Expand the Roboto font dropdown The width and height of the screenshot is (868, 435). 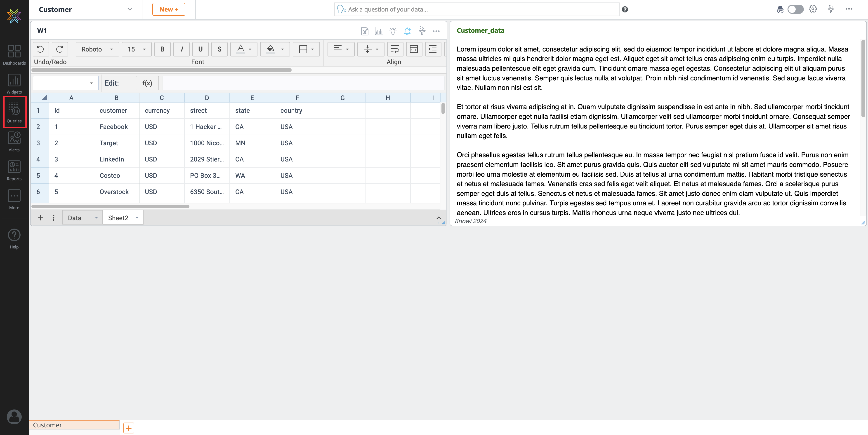[x=97, y=49]
